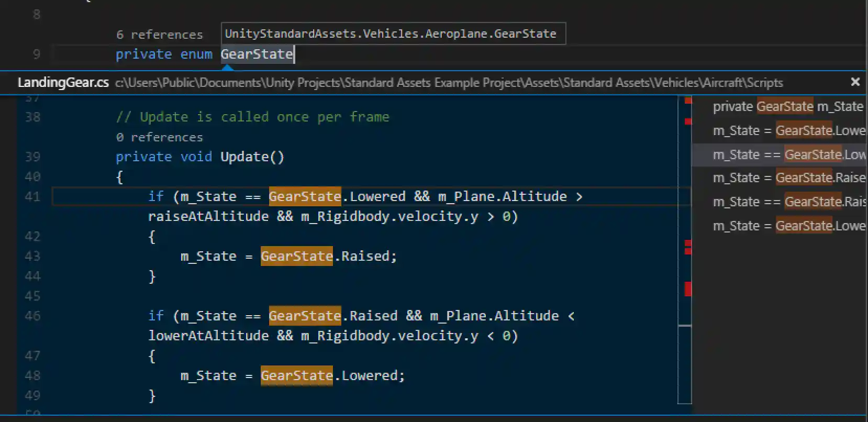Click the highlighted GearState token on line 41

[305, 196]
